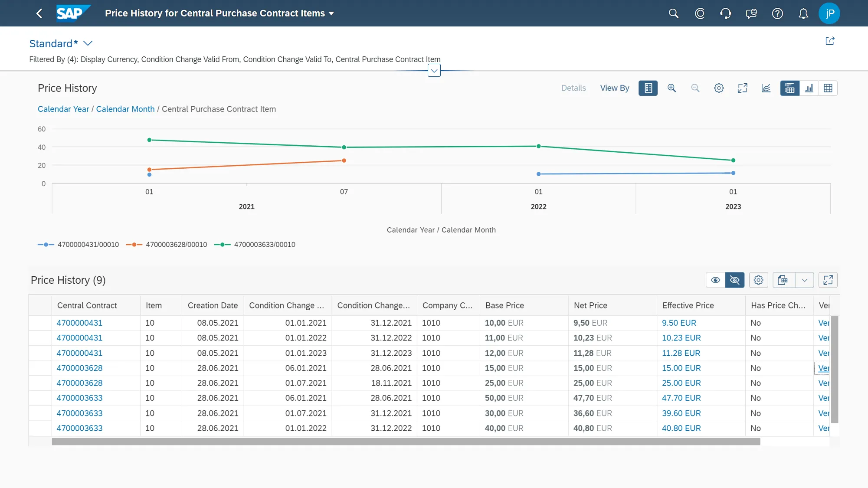Open export spreadsheet options dropdown arrow
The width and height of the screenshot is (868, 488).
pyautogui.click(x=804, y=280)
